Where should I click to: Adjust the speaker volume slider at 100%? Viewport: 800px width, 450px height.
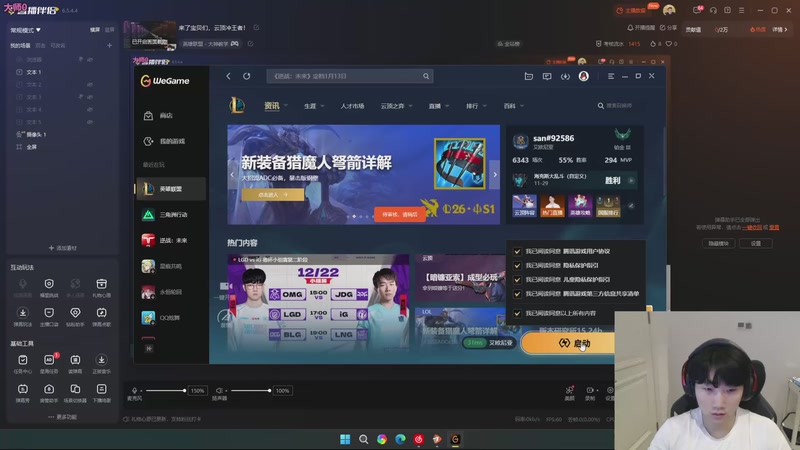pos(251,390)
